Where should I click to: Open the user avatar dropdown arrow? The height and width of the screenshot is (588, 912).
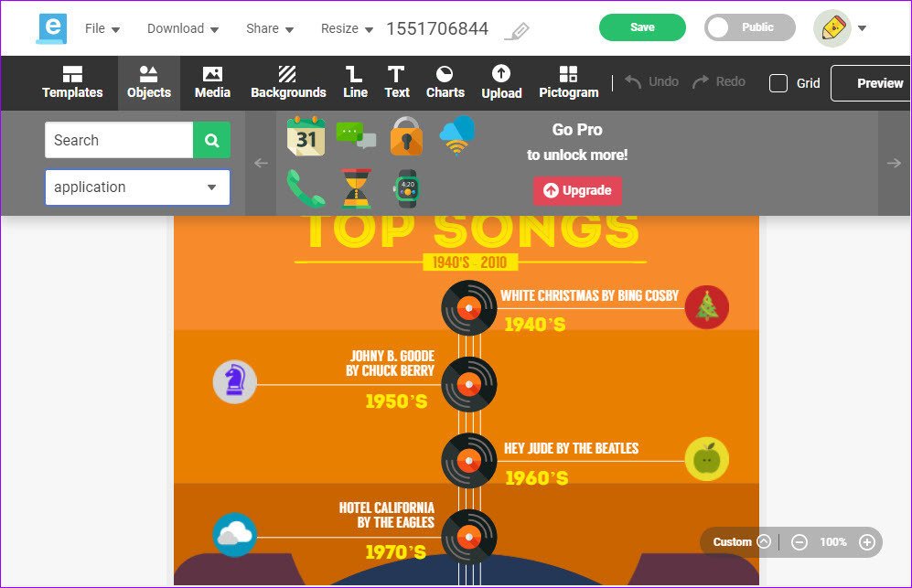point(862,28)
